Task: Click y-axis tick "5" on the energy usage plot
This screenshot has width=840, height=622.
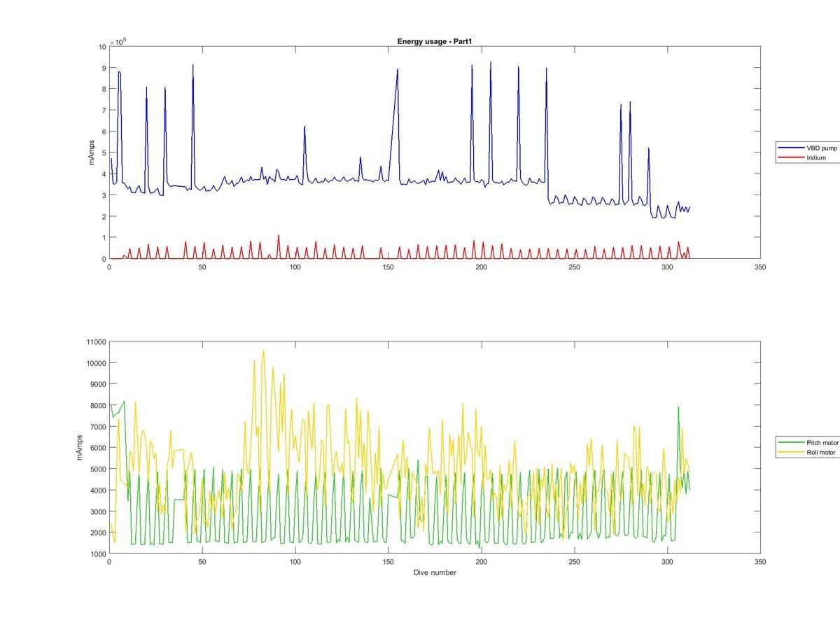Action: [x=104, y=153]
